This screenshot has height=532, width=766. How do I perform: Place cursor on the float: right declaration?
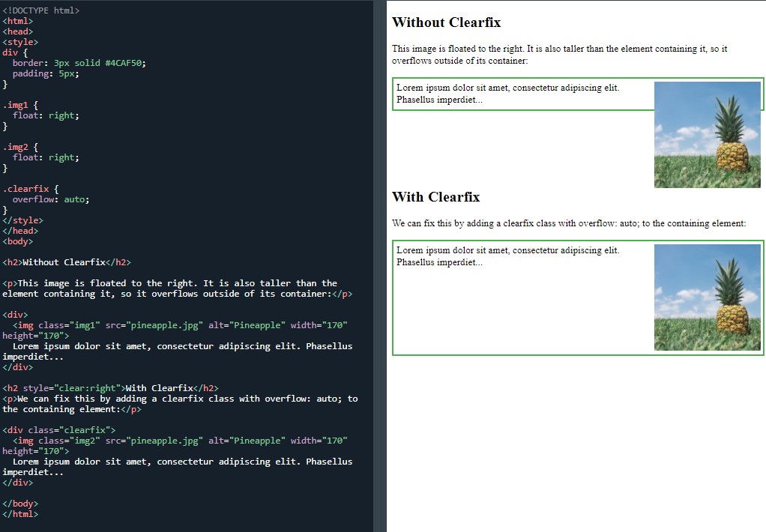45,115
